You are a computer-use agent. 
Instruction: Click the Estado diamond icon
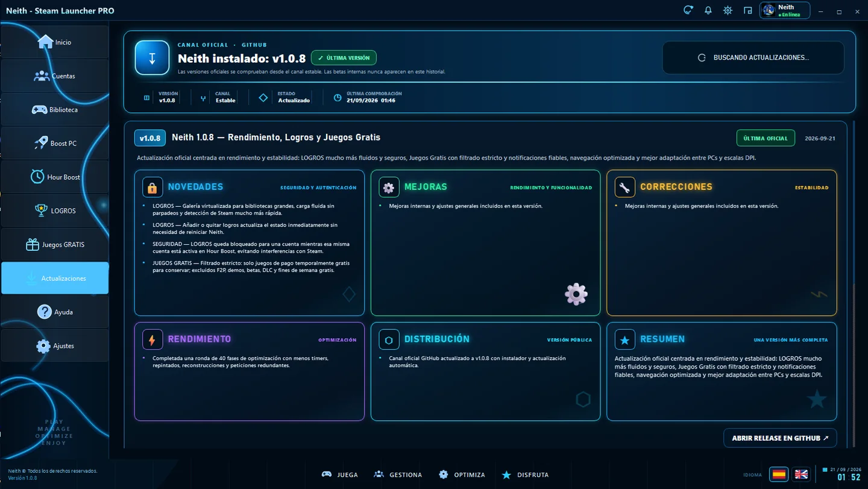pos(263,98)
